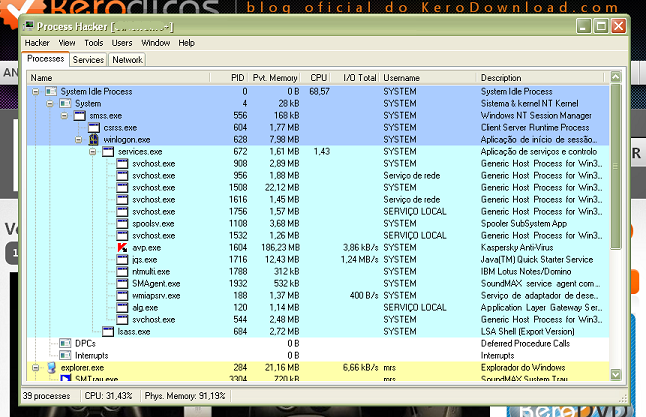Click the 'Deferred Procedure Calls' description
This screenshot has width=646, height=417.
click(x=525, y=343)
